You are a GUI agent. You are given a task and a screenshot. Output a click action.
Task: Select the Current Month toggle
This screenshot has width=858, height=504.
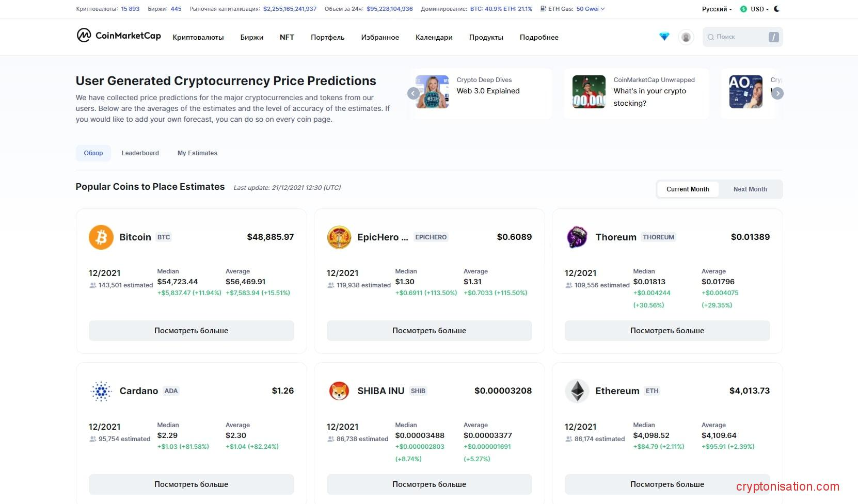tap(688, 189)
